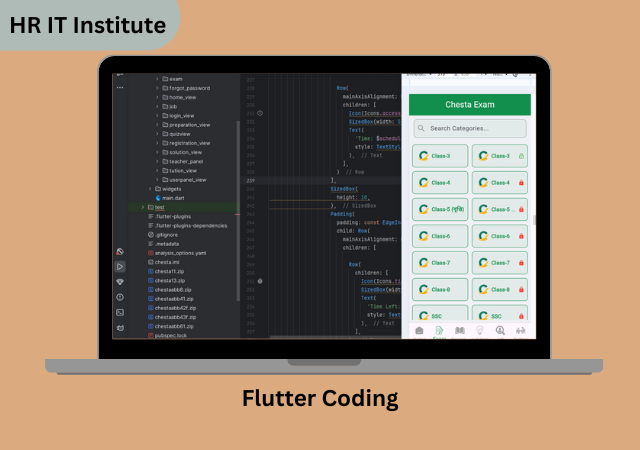Expand the forgot_password folder chevron
Image resolution: width=640 pixels, height=450 pixels.
(x=157, y=88)
